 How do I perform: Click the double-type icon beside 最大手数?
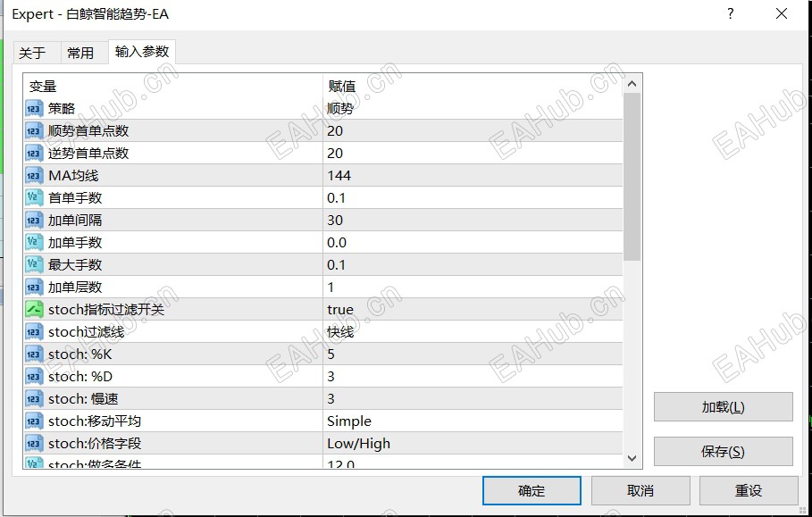pyautogui.click(x=34, y=264)
